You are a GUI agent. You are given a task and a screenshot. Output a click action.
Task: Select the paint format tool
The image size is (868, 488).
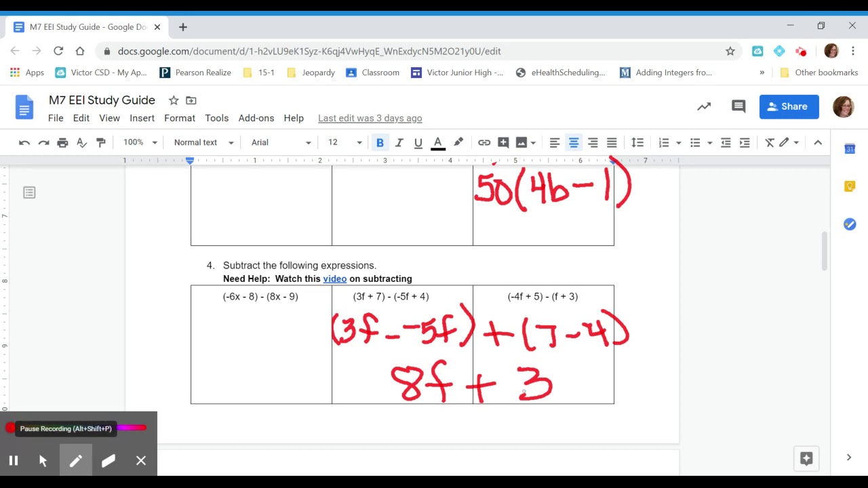pyautogui.click(x=100, y=142)
